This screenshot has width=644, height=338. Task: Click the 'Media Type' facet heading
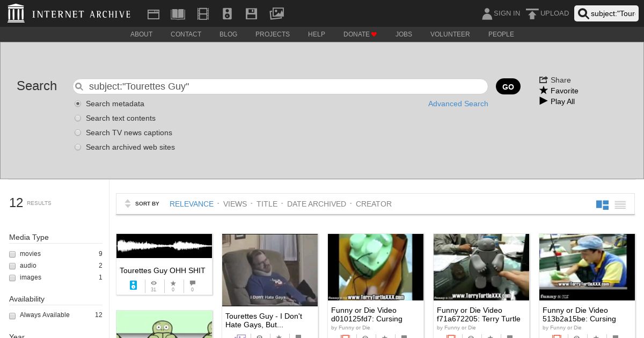click(29, 237)
